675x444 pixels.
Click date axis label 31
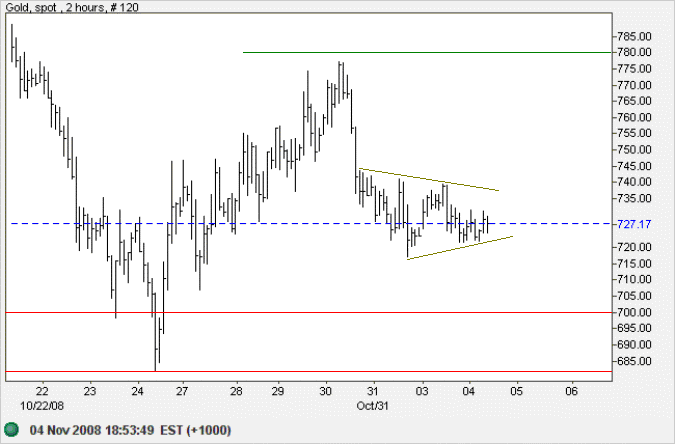373,391
